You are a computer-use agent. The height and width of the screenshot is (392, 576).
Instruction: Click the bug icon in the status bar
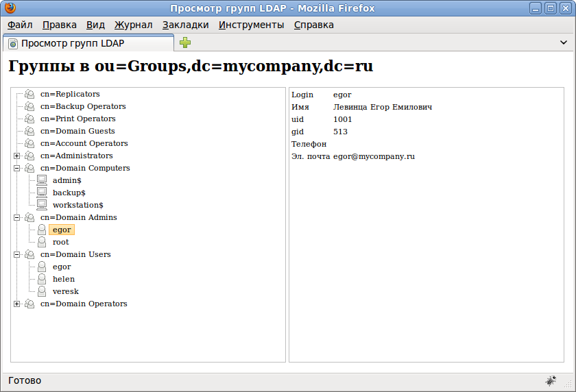[551, 380]
